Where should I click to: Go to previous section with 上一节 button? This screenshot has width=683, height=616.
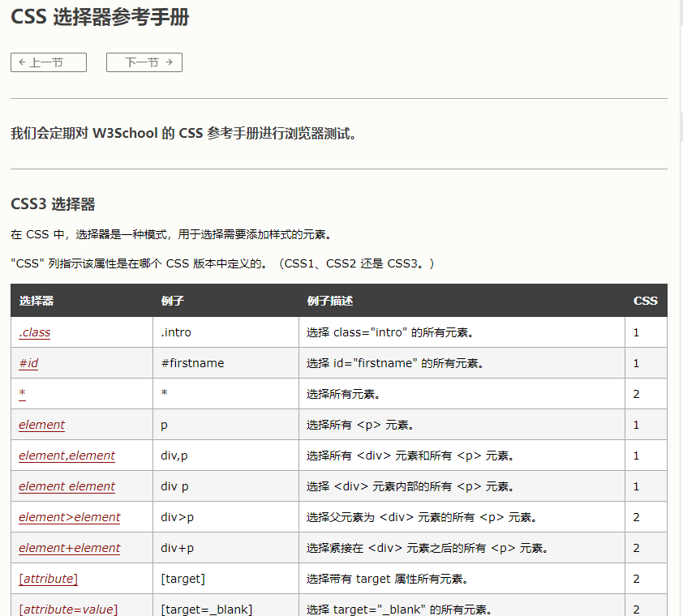pos(49,62)
